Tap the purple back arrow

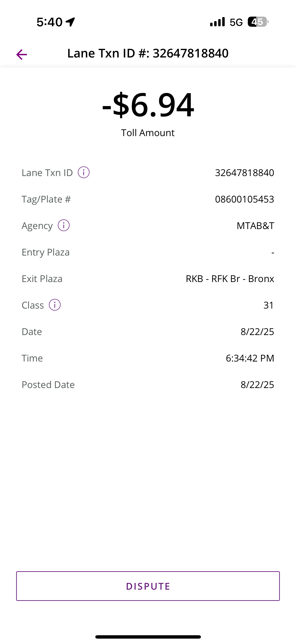click(22, 54)
